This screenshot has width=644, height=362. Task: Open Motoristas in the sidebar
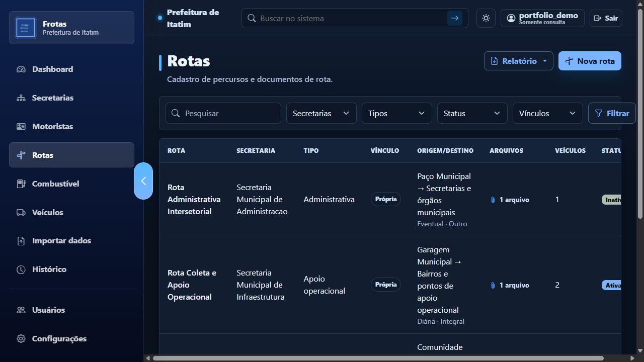(71, 127)
